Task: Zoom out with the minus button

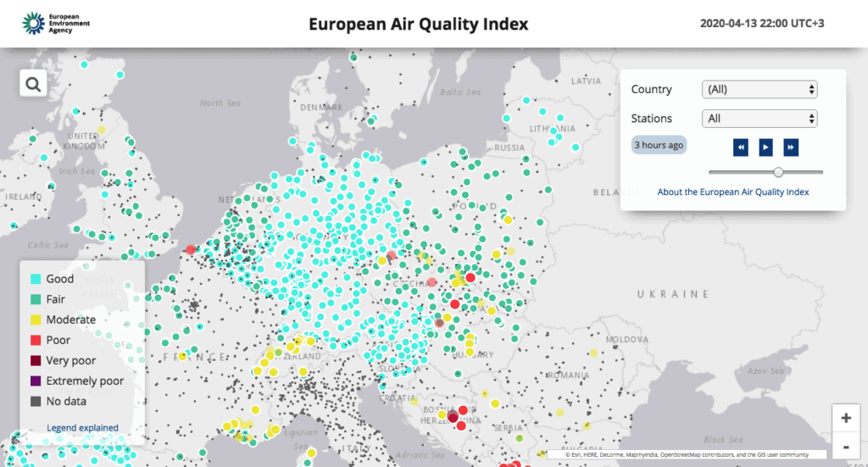Action: (846, 446)
